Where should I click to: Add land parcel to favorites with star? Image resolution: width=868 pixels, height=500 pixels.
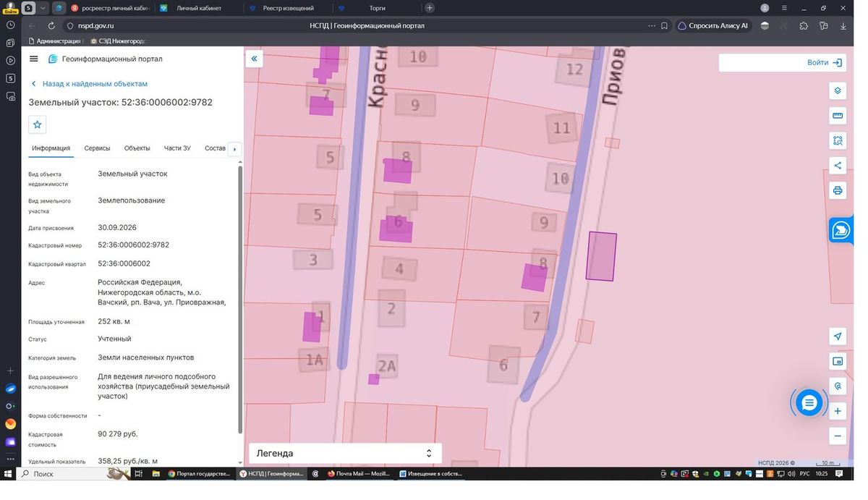38,124
